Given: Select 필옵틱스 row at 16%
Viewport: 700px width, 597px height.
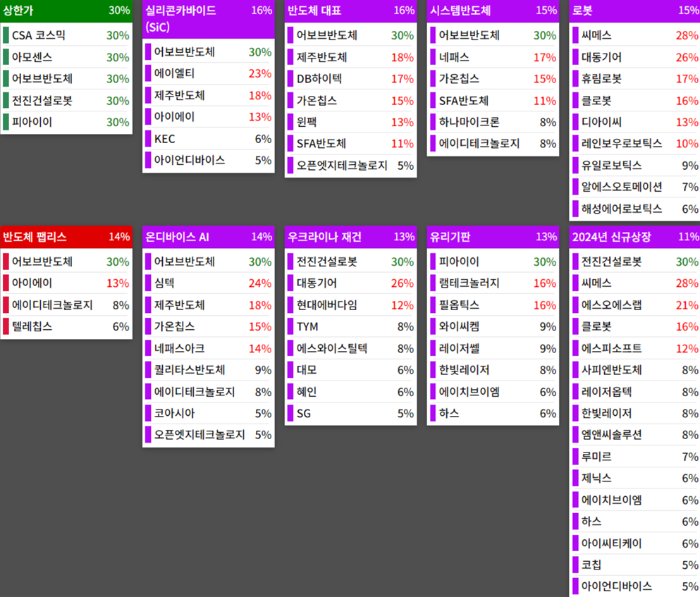Looking at the screenshot, I should (493, 305).
